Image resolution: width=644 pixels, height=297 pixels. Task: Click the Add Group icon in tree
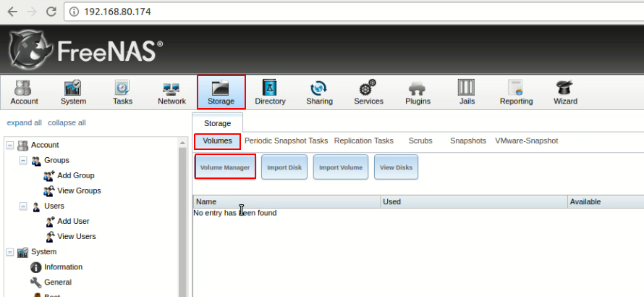[x=49, y=175]
